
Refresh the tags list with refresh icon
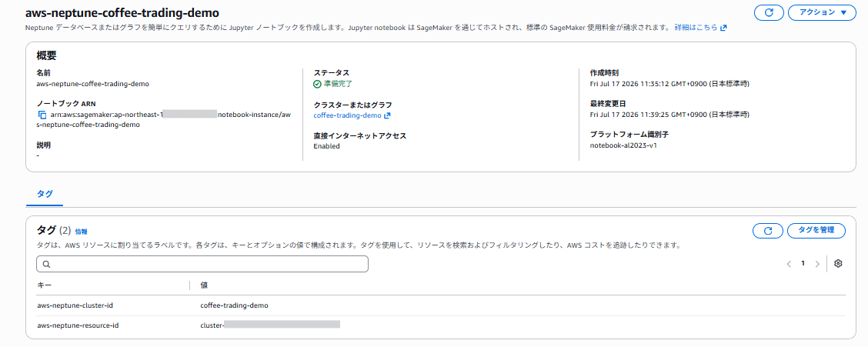(768, 231)
